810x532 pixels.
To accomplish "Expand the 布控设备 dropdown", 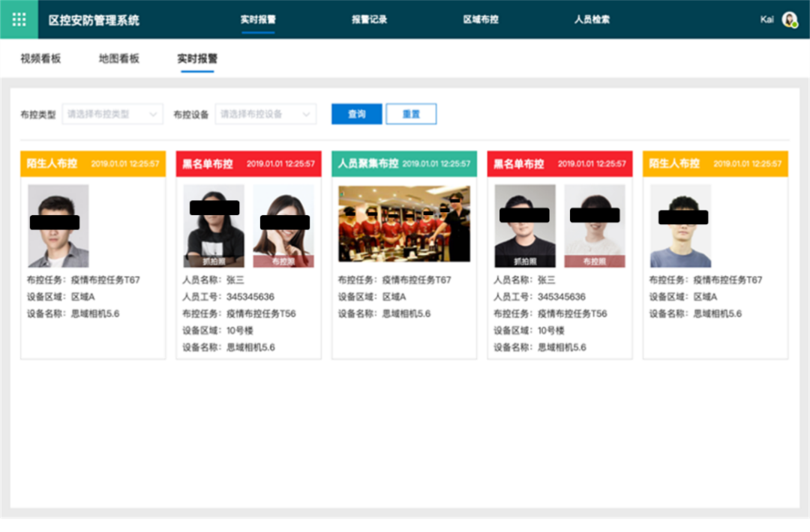I will (265, 115).
